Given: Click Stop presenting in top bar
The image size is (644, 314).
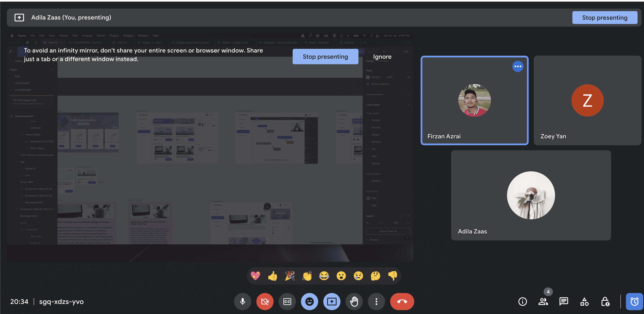Looking at the screenshot, I should click(x=605, y=18).
